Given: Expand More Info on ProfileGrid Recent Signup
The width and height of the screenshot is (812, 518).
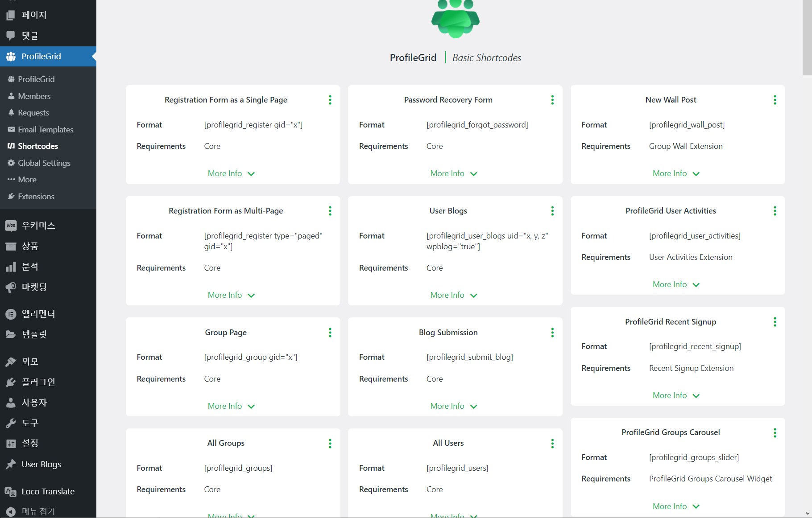Looking at the screenshot, I should (x=676, y=395).
